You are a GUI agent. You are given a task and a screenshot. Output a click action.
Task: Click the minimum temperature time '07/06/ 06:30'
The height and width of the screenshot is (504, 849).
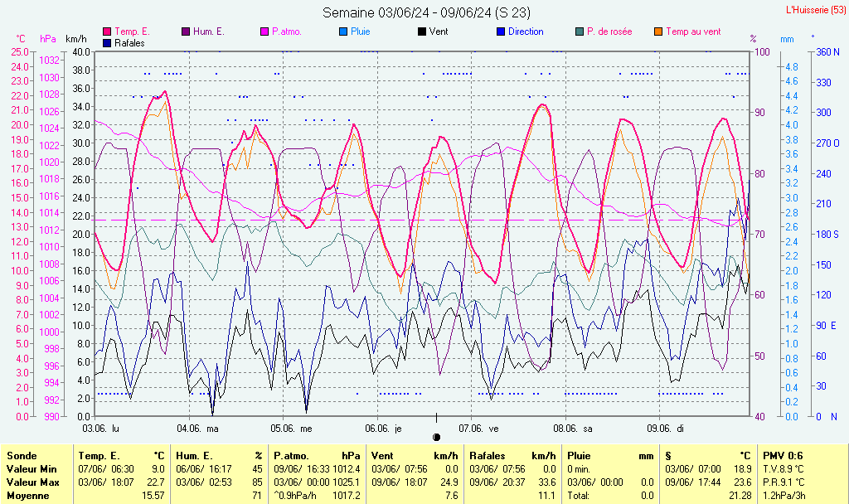[106, 469]
